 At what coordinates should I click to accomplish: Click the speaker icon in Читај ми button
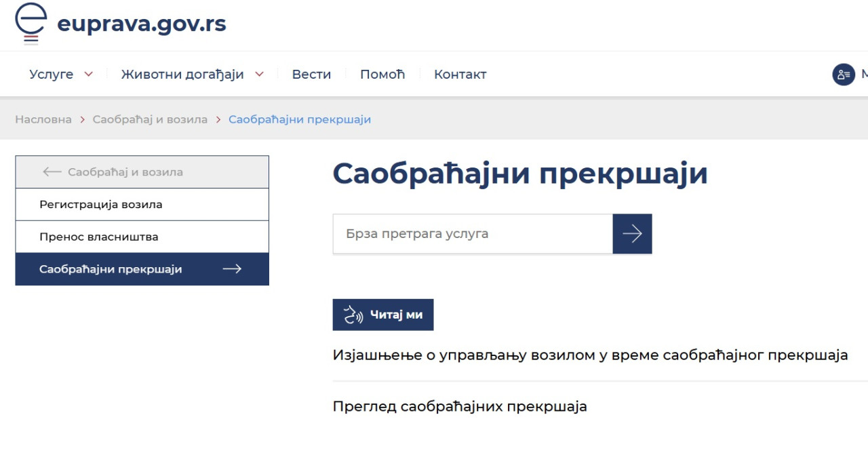(x=353, y=315)
